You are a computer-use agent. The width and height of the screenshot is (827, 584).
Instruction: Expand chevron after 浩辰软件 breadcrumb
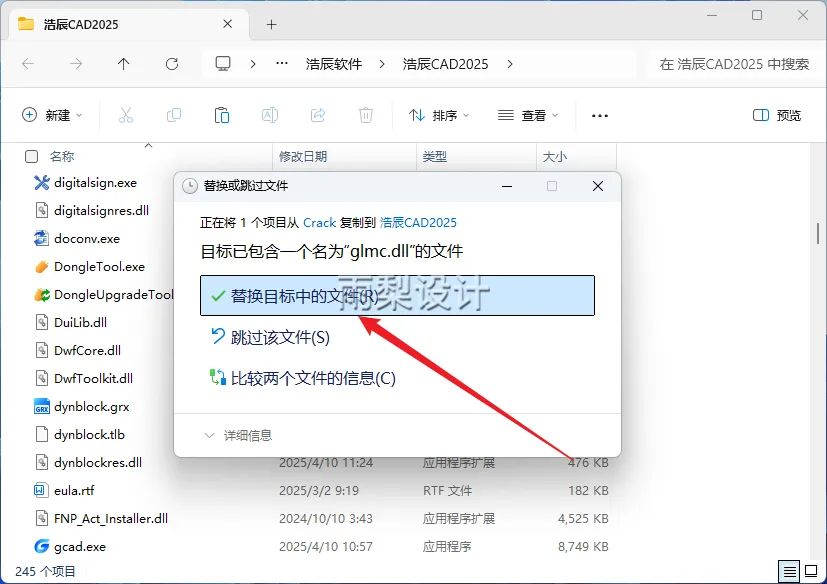(x=382, y=64)
